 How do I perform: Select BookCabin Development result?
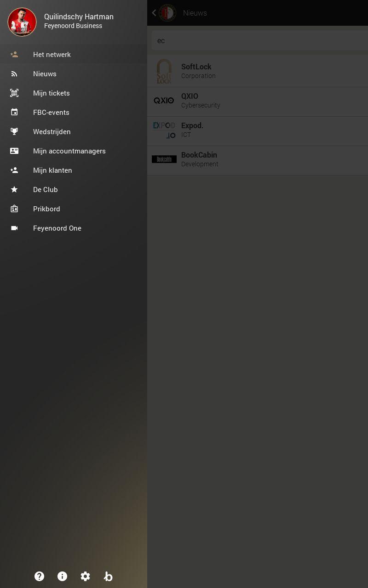[258, 159]
